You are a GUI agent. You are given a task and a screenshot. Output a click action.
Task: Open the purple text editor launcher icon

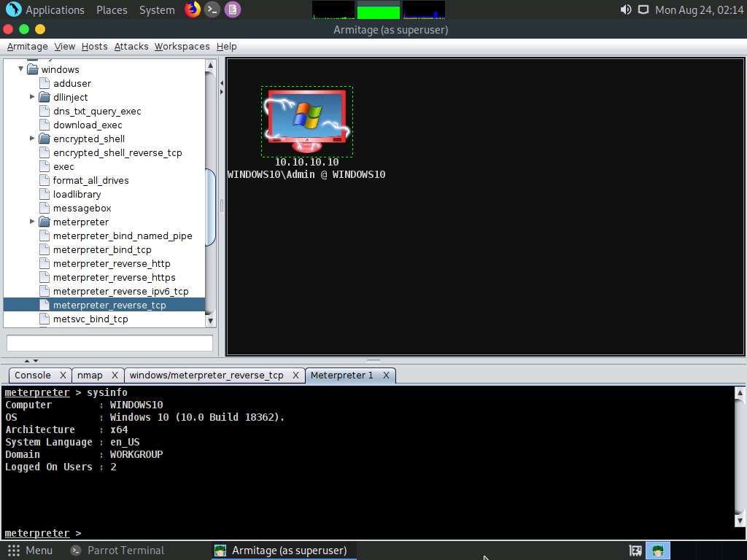[233, 9]
